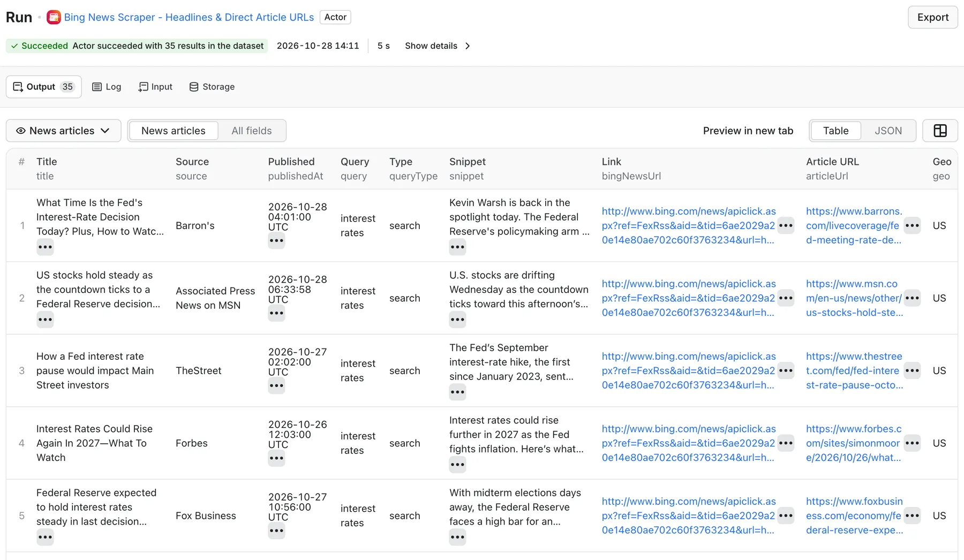
Task: Open the table layout columns icon button
Action: point(940,131)
